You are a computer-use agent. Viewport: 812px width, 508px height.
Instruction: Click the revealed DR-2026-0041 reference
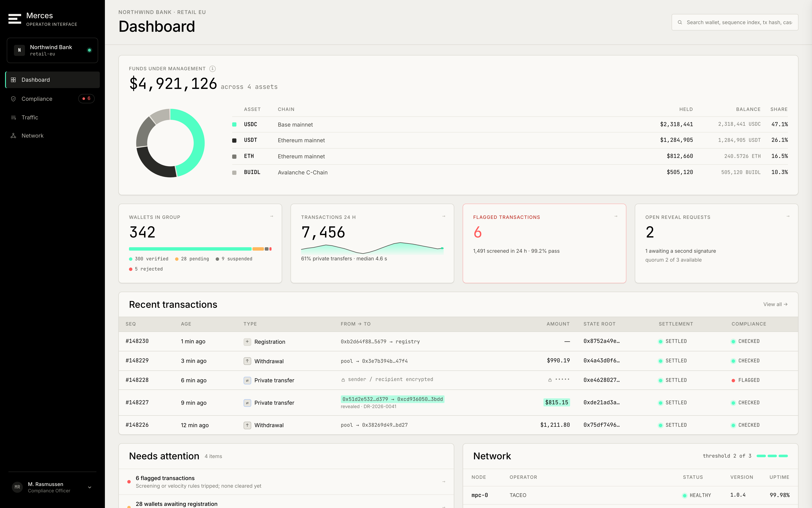point(380,407)
